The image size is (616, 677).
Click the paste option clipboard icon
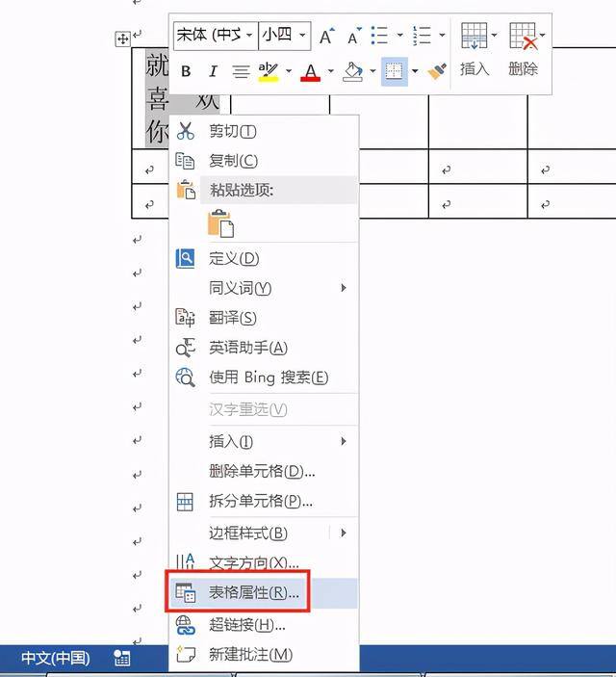(220, 223)
